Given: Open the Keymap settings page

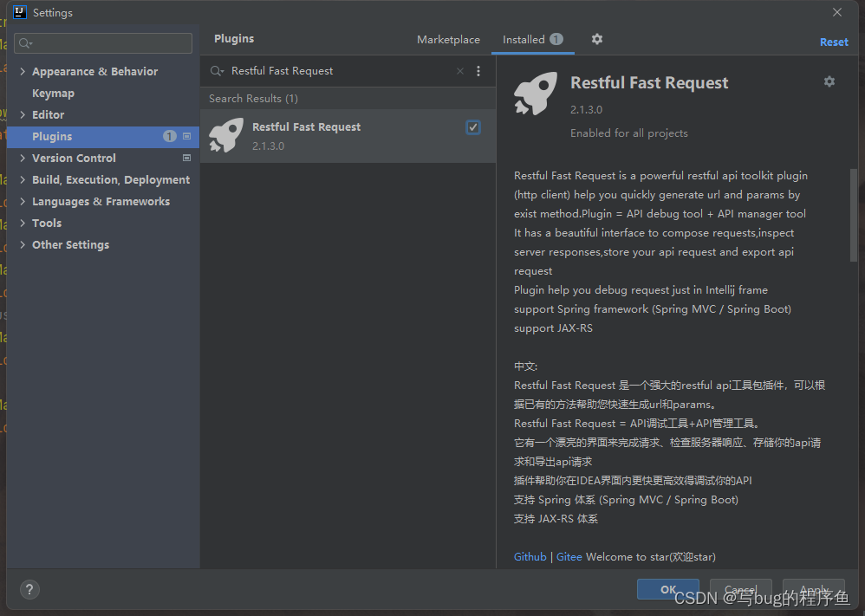Looking at the screenshot, I should (53, 94).
